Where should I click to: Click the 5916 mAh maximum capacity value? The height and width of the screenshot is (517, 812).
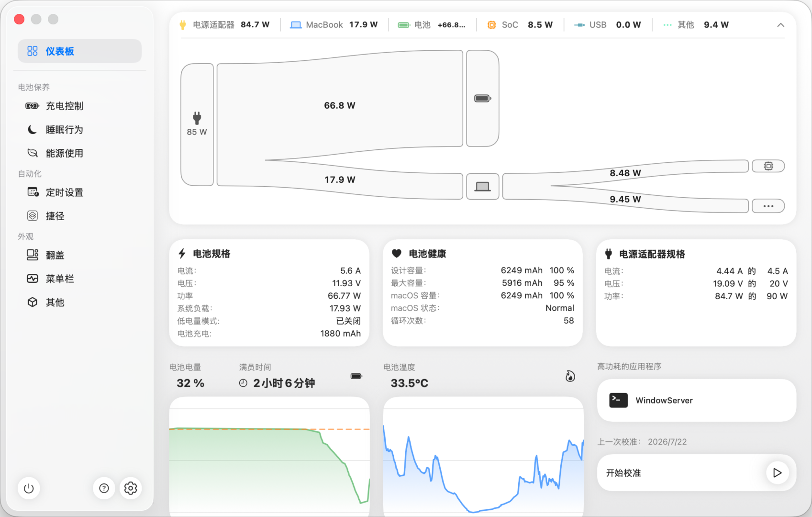tap(522, 283)
